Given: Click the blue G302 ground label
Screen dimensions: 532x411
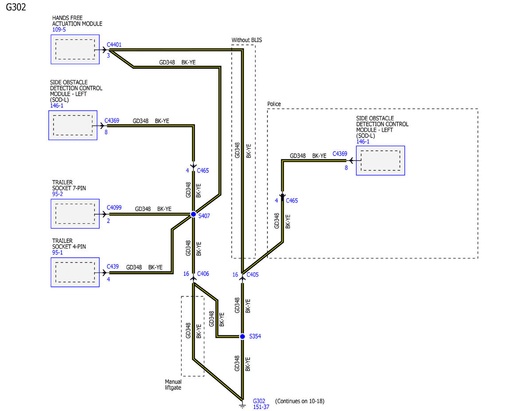Looking at the screenshot, I should coord(259,400).
